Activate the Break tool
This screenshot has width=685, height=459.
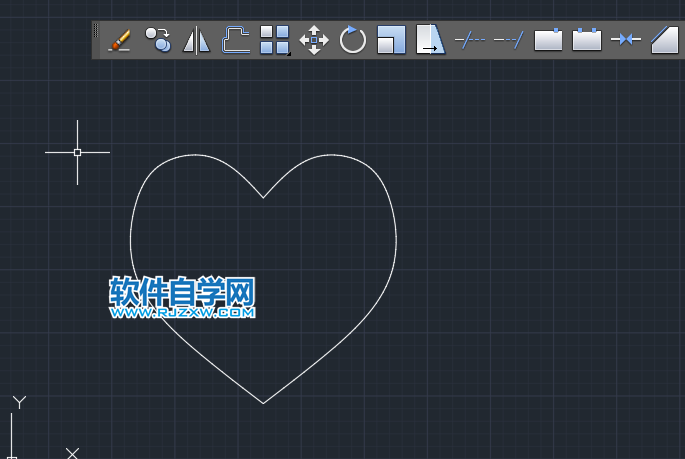(587, 40)
